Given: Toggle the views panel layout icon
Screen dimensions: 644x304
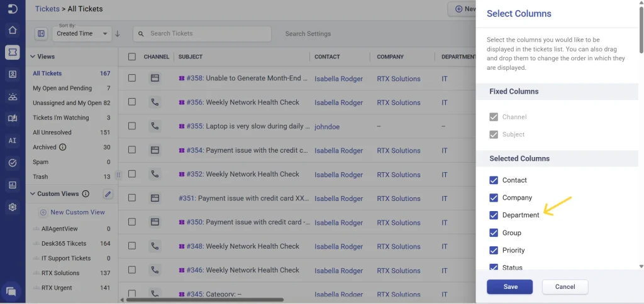Looking at the screenshot, I should (x=42, y=34).
